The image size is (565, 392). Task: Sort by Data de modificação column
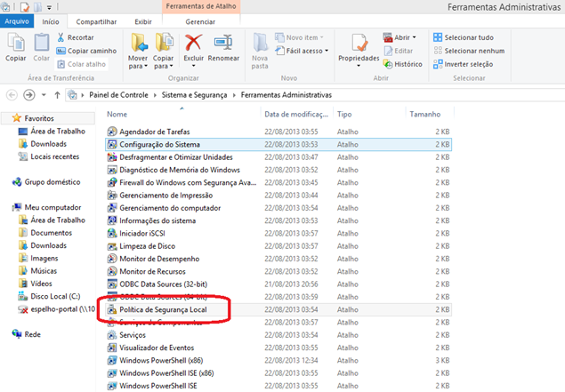pyautogui.click(x=296, y=114)
